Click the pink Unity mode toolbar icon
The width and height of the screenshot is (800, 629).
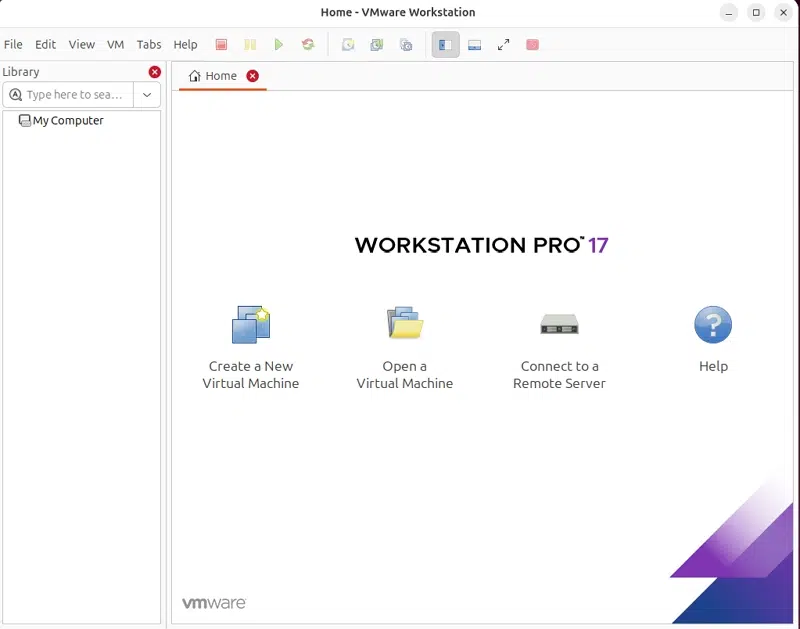coord(532,45)
